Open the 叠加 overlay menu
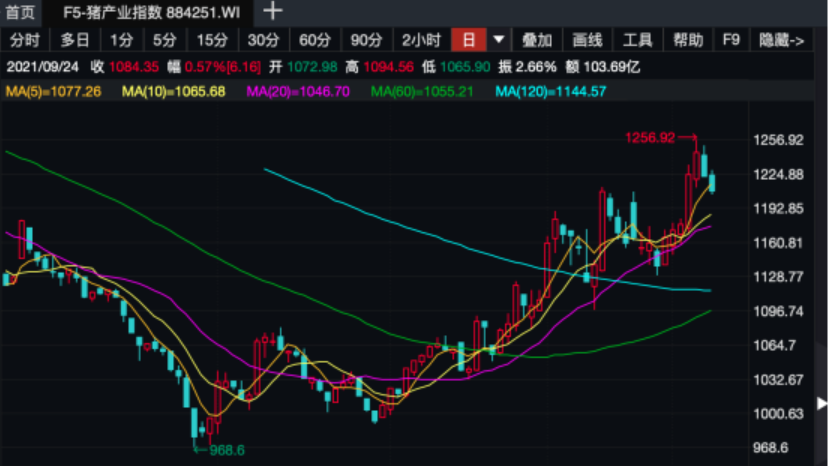Viewport: 829px width, 466px height. point(537,41)
